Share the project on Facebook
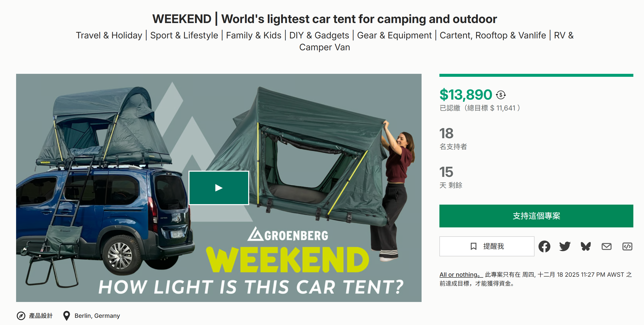 pyautogui.click(x=544, y=246)
